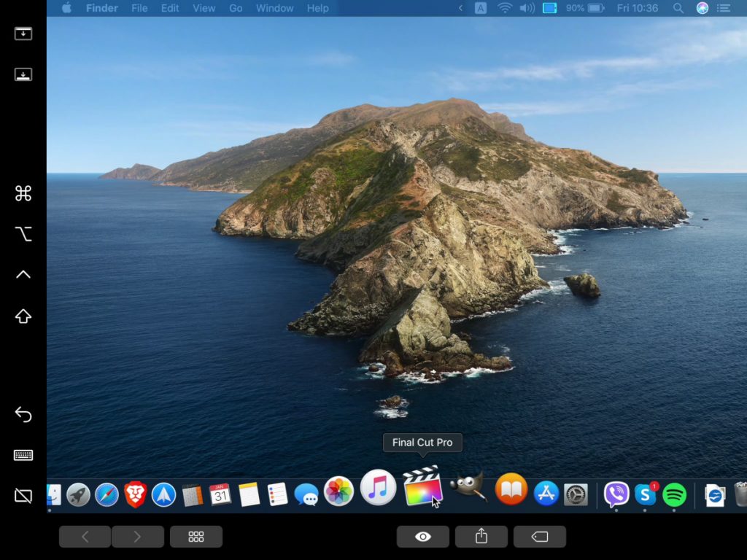Tap the Touch Bar forward button

[x=138, y=537]
